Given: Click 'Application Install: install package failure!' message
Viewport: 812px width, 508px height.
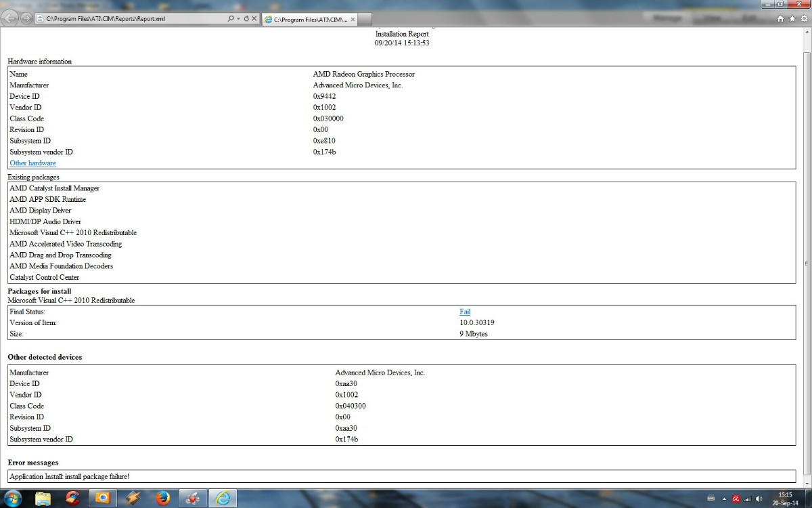Looking at the screenshot, I should 69,477.
